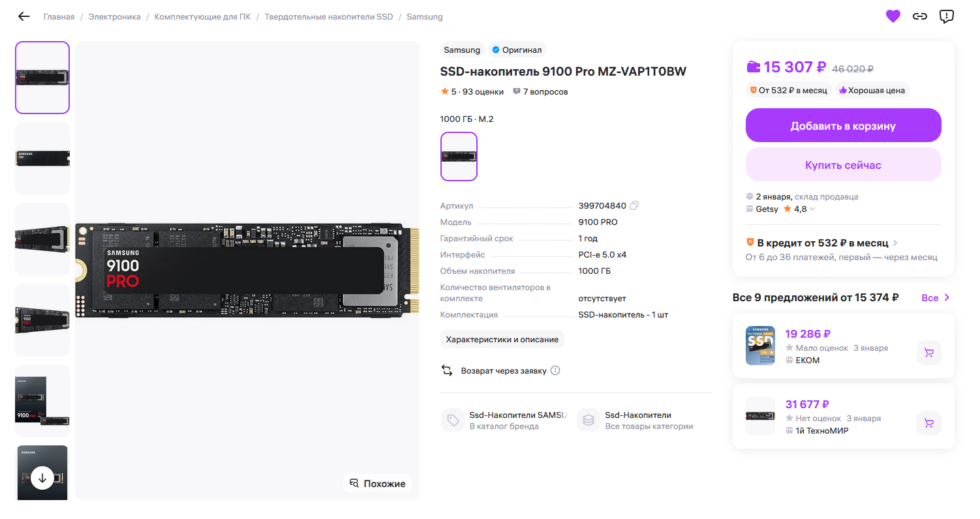Viewport: 980px width, 519px height.
Task: Click Добавить в корзину button
Action: pos(843,125)
